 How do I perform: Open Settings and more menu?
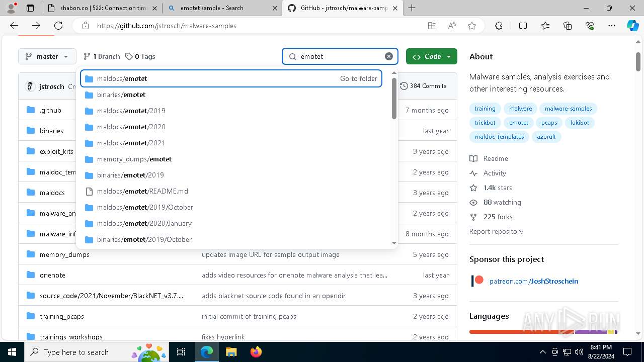coord(612,26)
